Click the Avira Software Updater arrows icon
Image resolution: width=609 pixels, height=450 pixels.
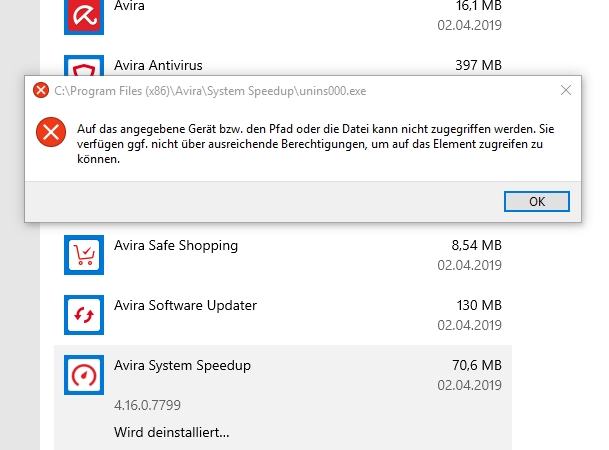point(84,315)
